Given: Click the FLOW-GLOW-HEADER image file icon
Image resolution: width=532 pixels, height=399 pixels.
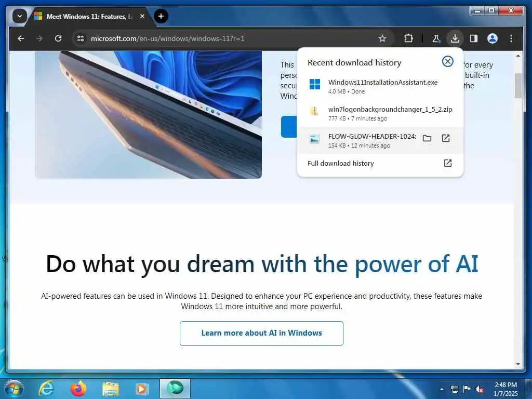Looking at the screenshot, I should coord(314,138).
